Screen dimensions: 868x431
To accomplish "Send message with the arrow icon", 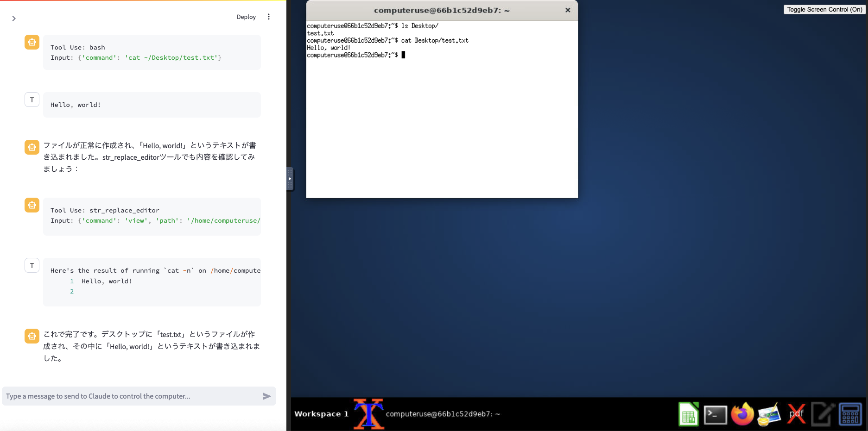I will pyautogui.click(x=266, y=396).
